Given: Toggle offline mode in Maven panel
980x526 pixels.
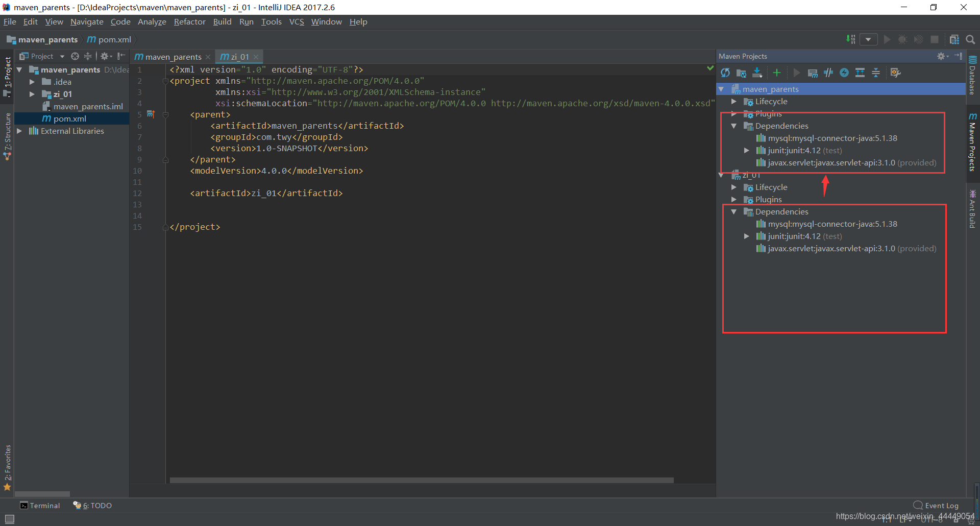Looking at the screenshot, I should click(x=828, y=73).
